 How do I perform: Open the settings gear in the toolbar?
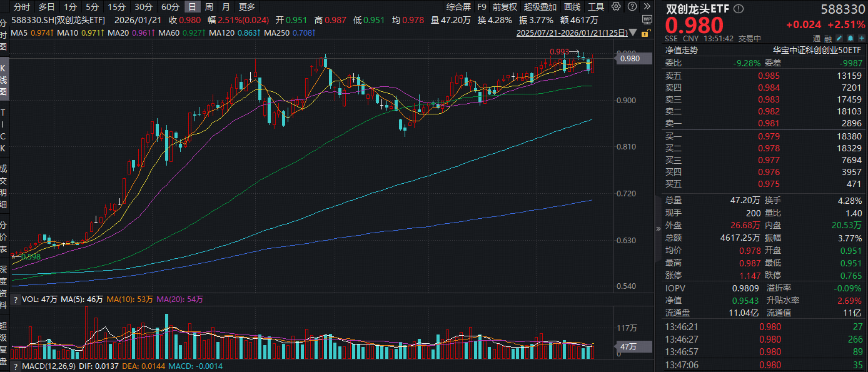(x=616, y=6)
